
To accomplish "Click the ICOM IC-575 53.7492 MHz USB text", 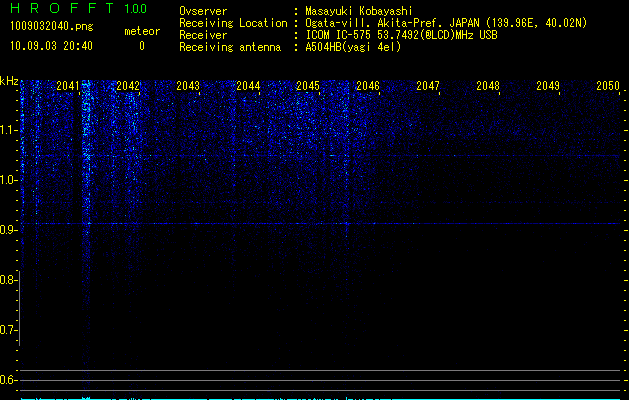I will coord(402,35).
